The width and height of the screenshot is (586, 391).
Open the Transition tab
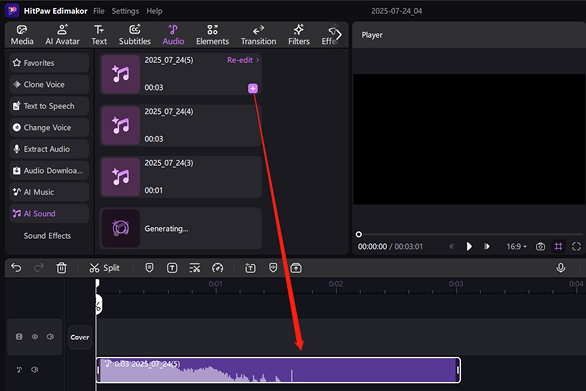tap(258, 35)
